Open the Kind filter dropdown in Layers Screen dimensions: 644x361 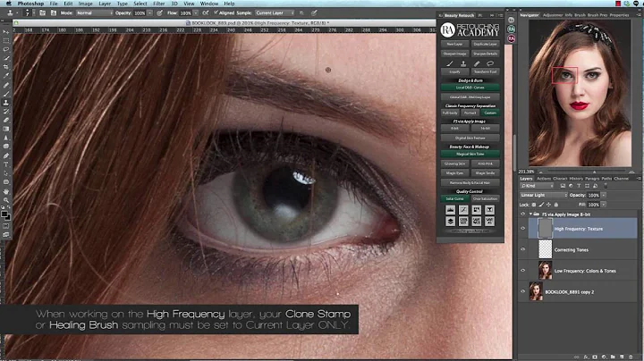coord(538,186)
